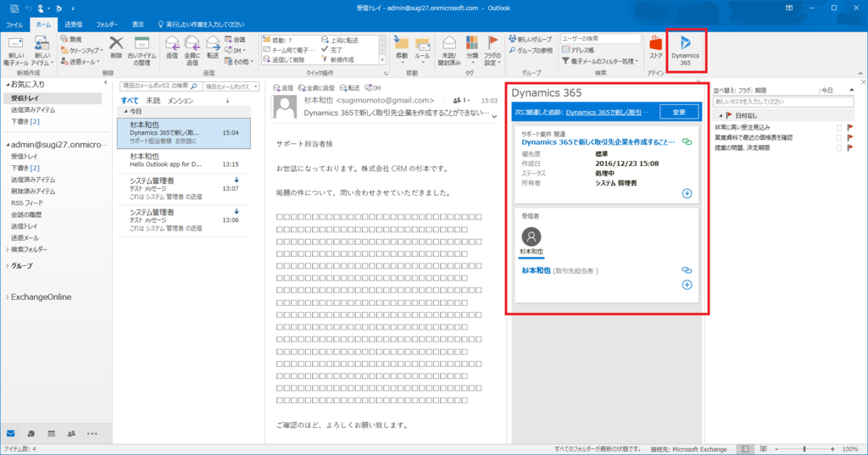Click the ribbon 全員に返信 reply-all icon
Image resolution: width=868 pixels, height=455 pixels.
(x=192, y=43)
